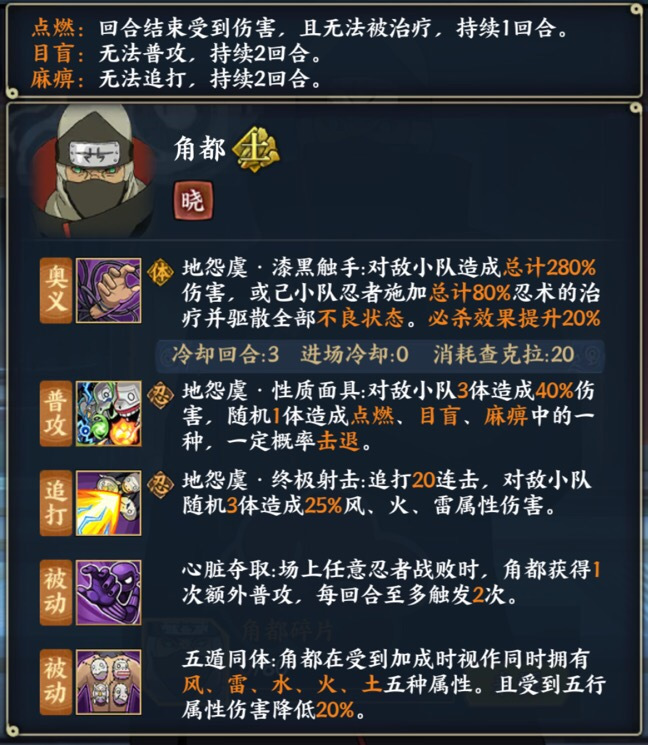Click the 心脏夺取 passive skill icon

coord(108,592)
